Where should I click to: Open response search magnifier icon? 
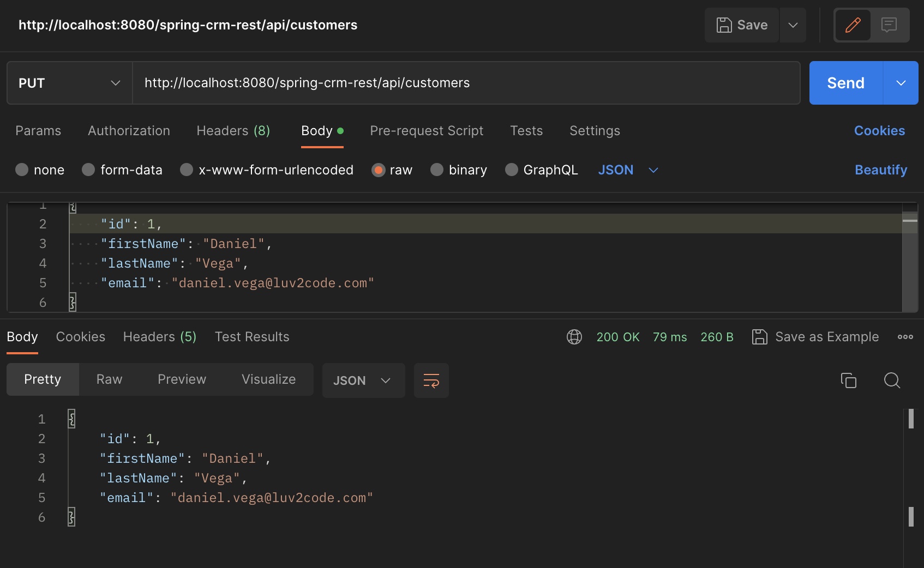[892, 380]
